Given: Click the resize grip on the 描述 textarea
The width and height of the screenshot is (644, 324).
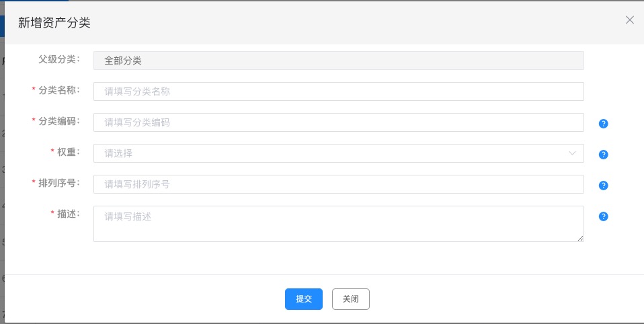Looking at the screenshot, I should 580,238.
